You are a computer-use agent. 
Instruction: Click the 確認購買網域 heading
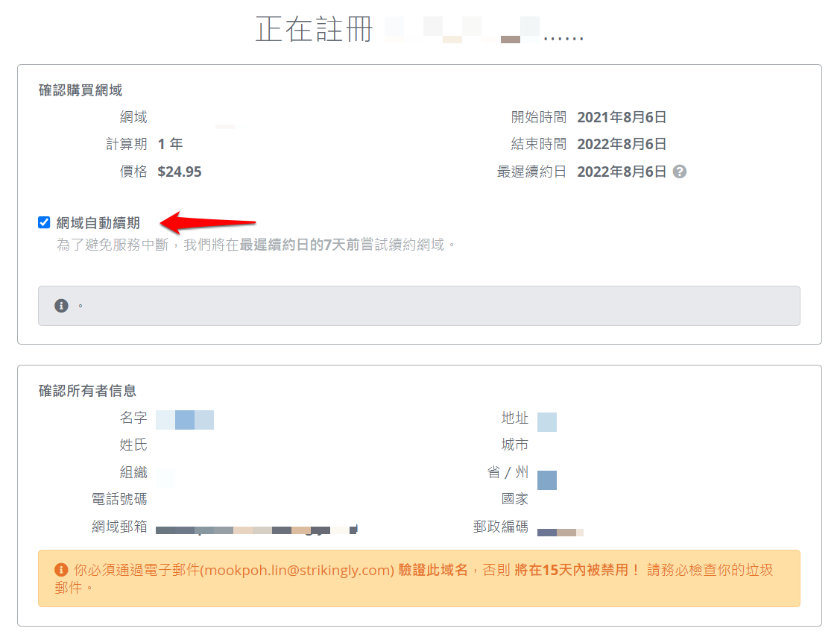click(80, 90)
